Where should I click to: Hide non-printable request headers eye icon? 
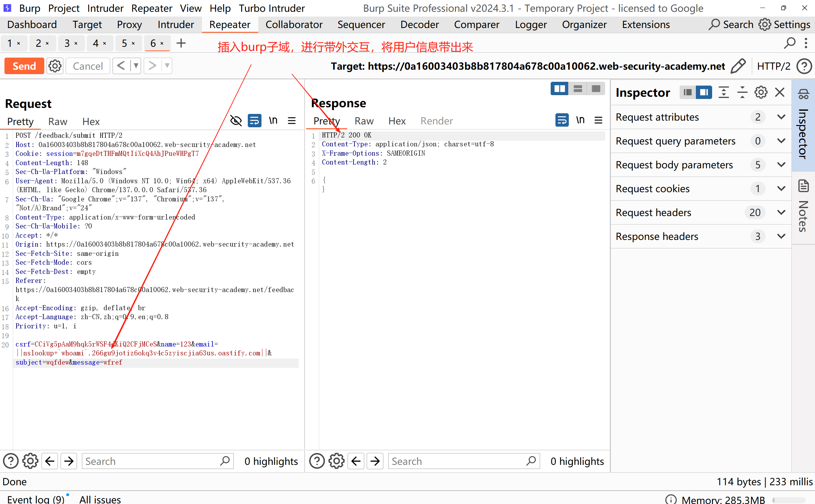236,121
